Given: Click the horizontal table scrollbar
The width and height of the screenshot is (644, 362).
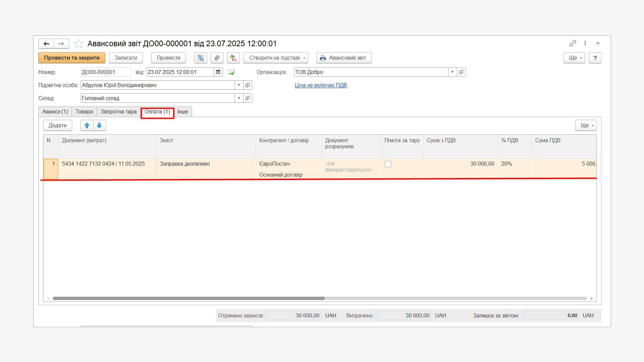Looking at the screenshot, I should coord(189,298).
